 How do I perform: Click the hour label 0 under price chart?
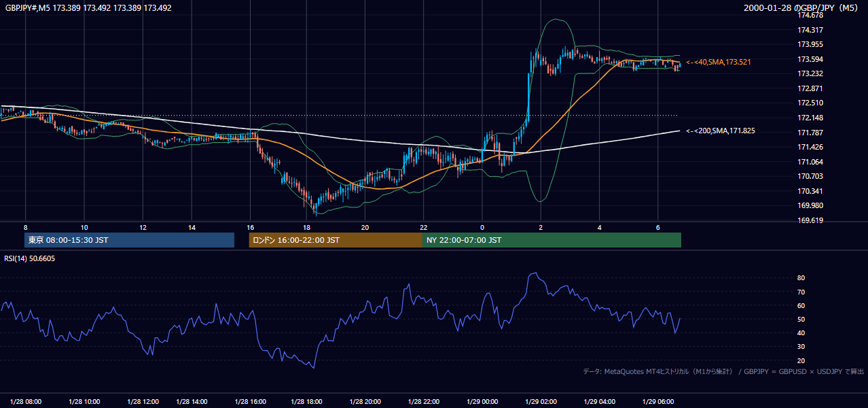point(482,227)
